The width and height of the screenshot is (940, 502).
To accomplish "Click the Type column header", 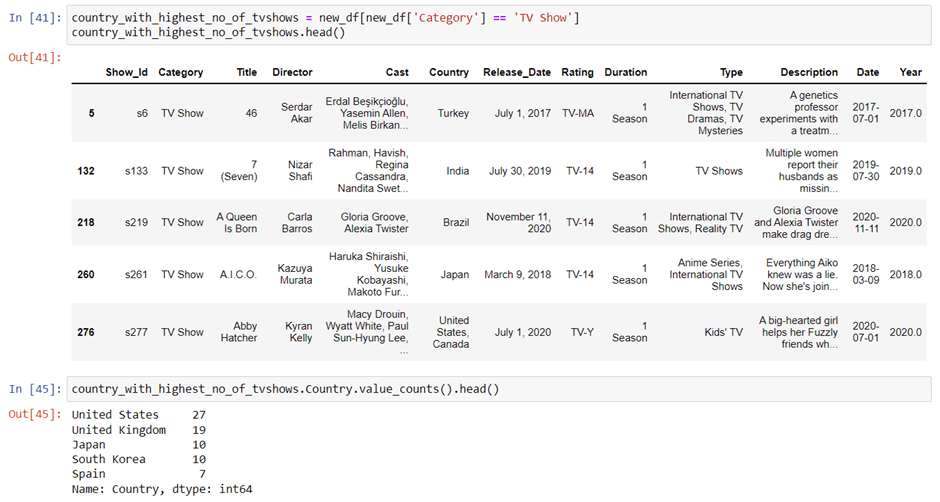I will (x=731, y=73).
